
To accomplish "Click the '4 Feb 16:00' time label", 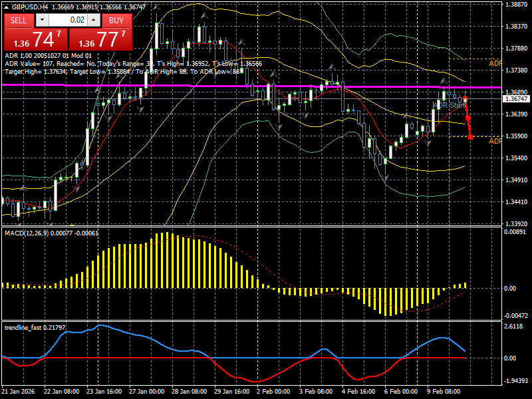I will click(358, 392).
